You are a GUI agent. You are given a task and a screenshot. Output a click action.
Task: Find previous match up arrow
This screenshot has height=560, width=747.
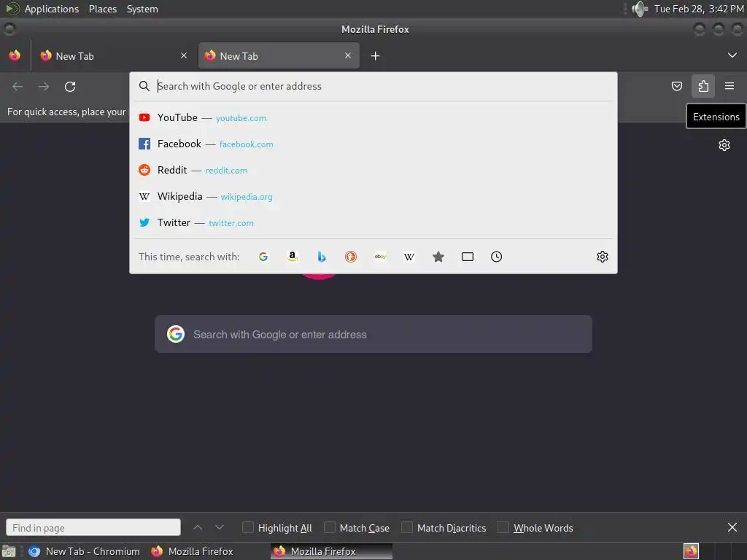198,527
